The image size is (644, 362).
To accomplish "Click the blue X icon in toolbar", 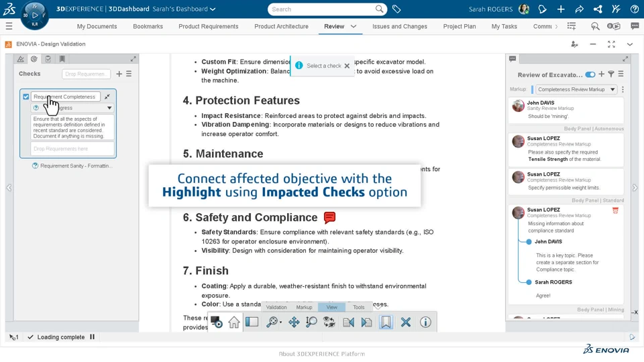I will pos(406,322).
